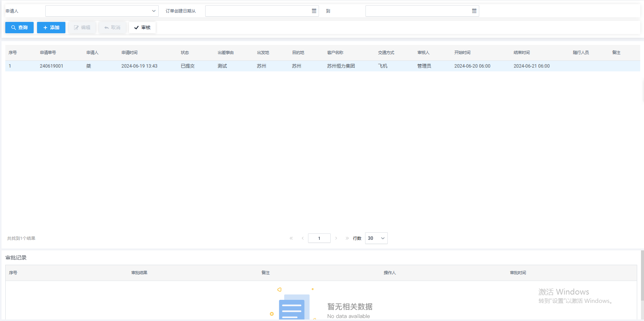Viewport: 644px width, 321px height.
Task: Click the 测试 reason cell
Action: click(x=222, y=66)
